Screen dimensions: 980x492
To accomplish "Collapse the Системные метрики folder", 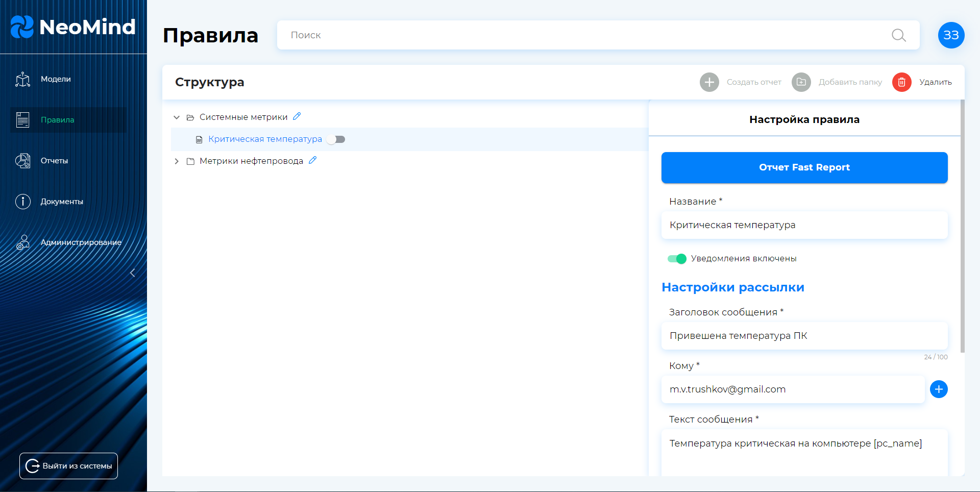I will 177,117.
